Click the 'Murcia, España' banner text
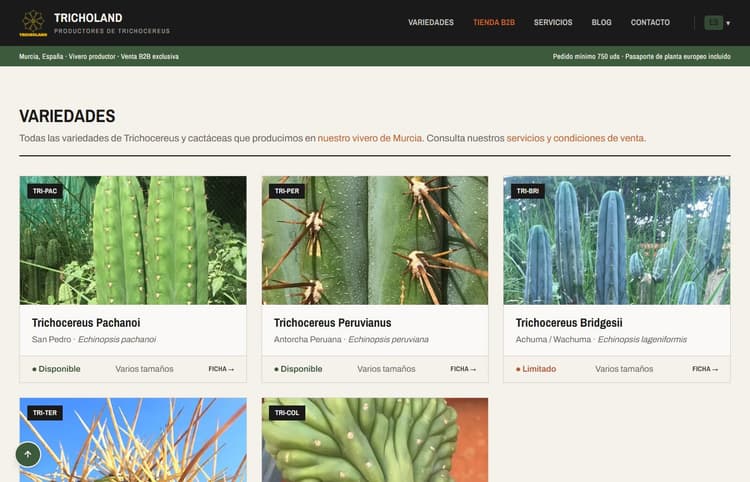The image size is (750, 482). tap(41, 56)
